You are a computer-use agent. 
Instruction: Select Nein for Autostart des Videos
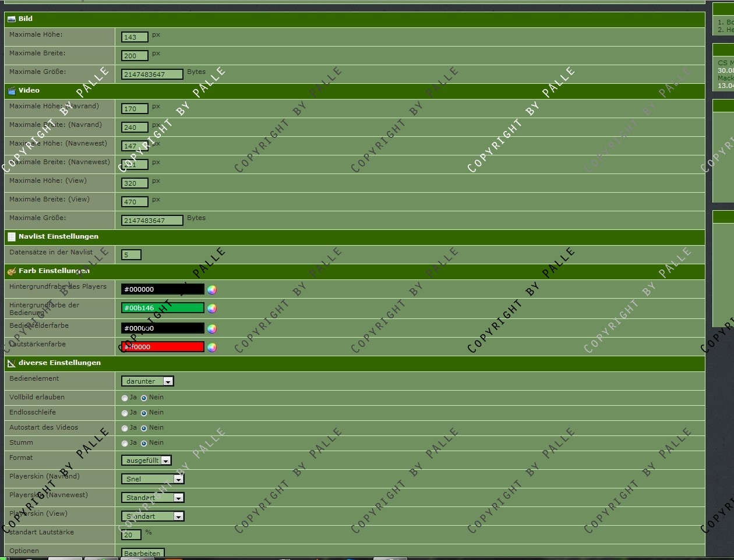[144, 428]
